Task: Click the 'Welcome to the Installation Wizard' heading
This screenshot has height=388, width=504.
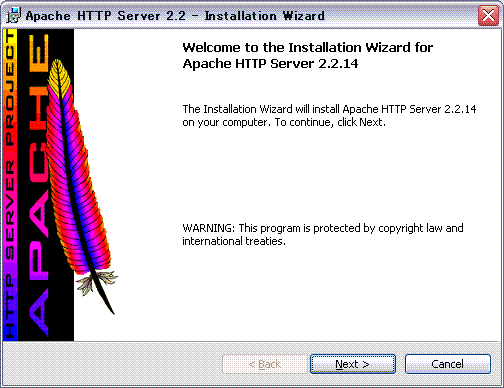Action: tap(308, 55)
